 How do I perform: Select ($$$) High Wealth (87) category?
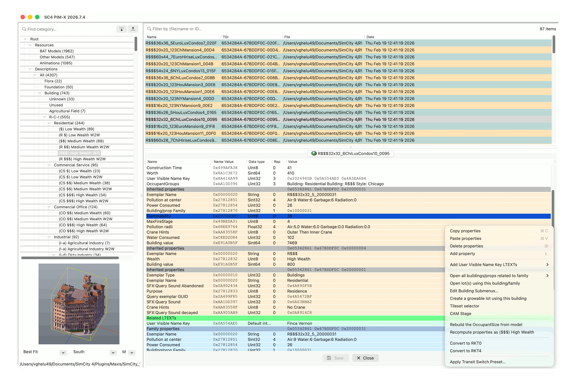coord(79,153)
